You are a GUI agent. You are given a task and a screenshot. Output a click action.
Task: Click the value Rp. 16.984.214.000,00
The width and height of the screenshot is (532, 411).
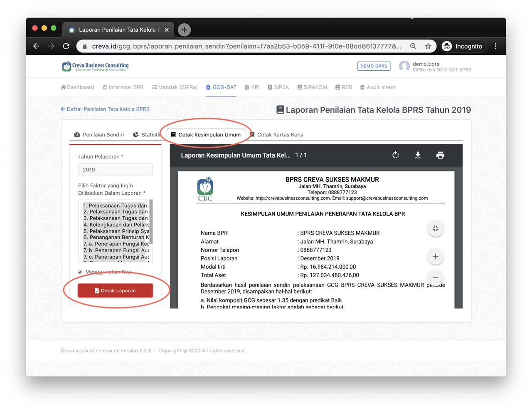point(328,267)
